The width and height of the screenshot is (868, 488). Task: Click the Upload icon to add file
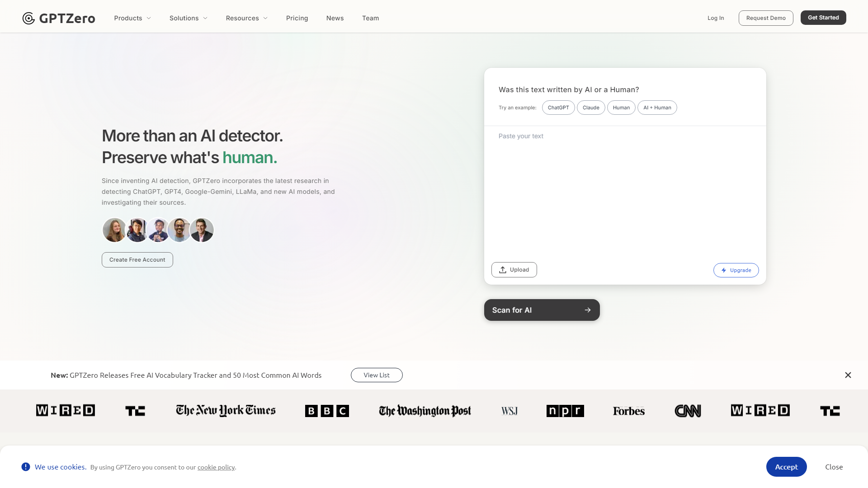pos(503,269)
